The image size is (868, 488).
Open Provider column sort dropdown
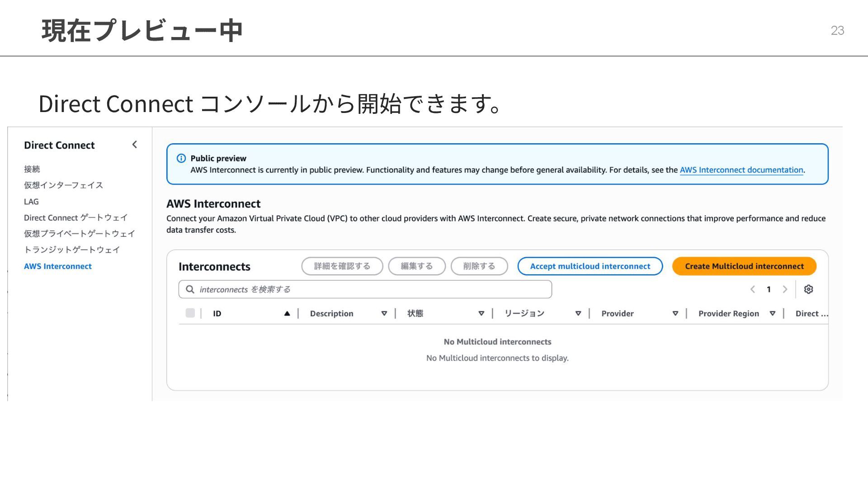(675, 314)
